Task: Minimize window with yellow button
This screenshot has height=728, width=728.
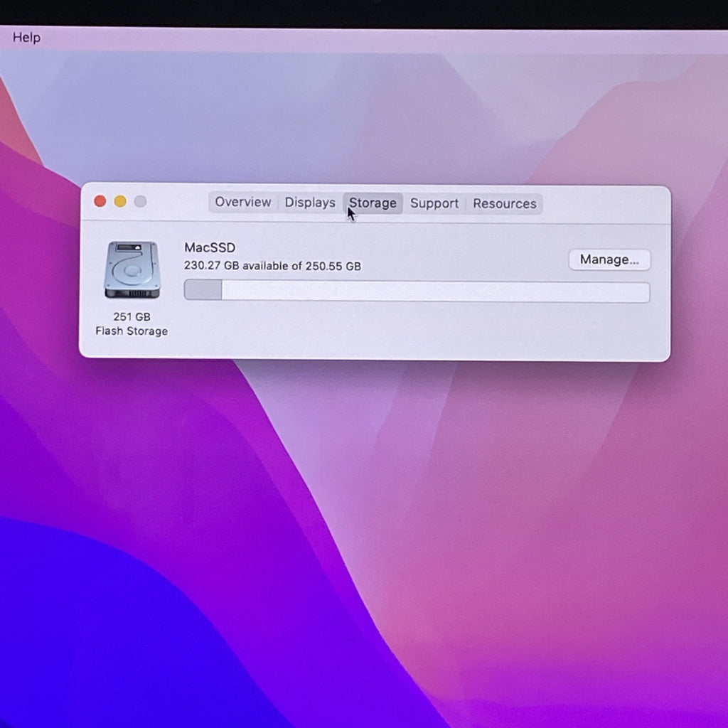Action: click(x=120, y=201)
